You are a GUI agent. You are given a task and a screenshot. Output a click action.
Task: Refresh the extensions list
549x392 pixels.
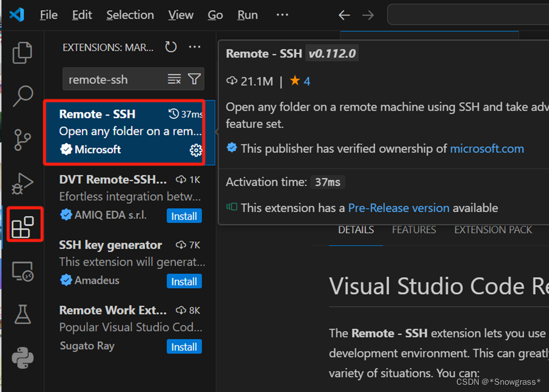pos(171,47)
